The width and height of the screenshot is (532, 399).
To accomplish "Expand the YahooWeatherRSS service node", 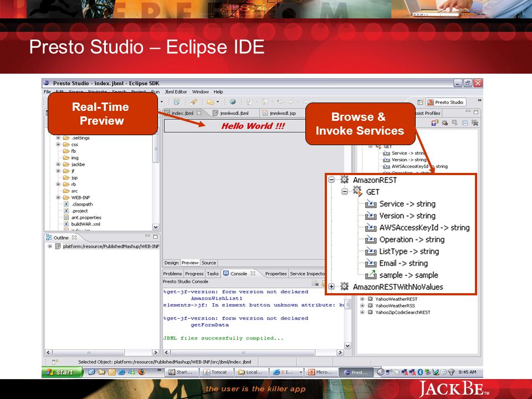I will click(362, 306).
